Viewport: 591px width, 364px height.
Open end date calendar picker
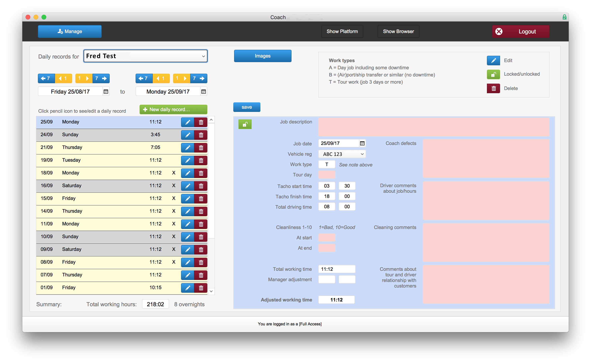(x=203, y=92)
